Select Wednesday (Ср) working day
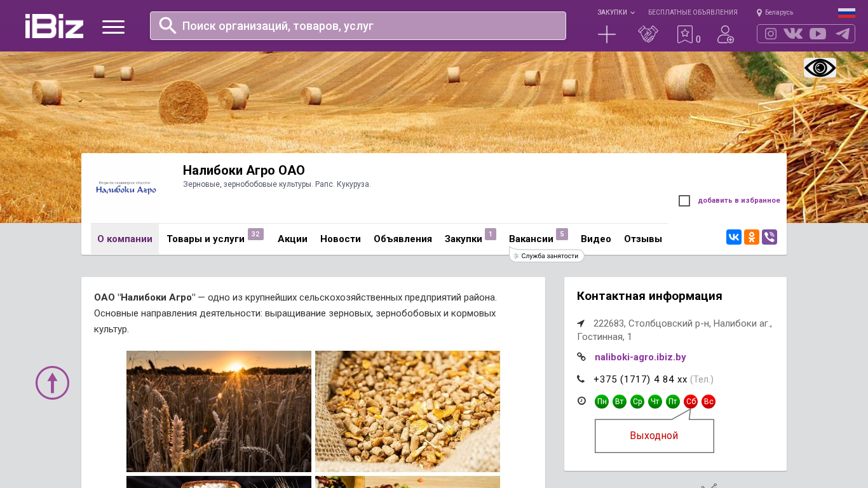Screen dimensions: 868x488 [637, 402]
